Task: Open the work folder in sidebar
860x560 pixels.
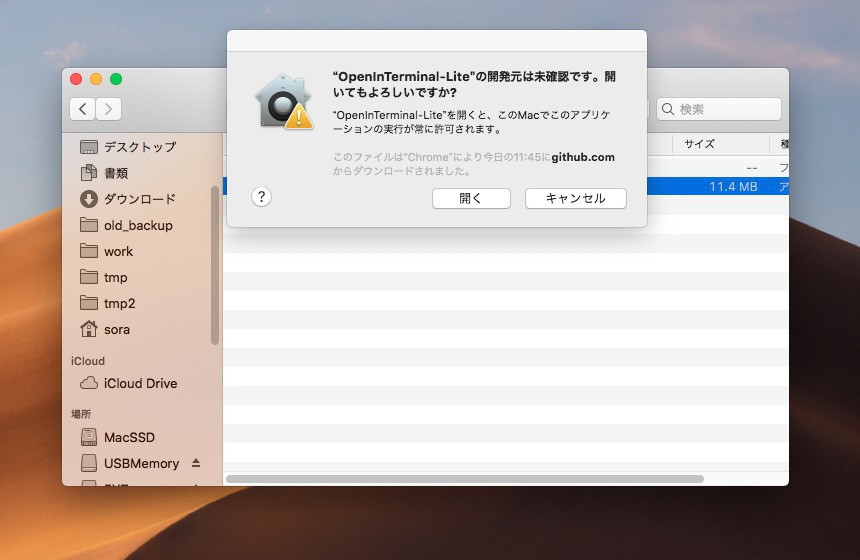Action: (118, 251)
